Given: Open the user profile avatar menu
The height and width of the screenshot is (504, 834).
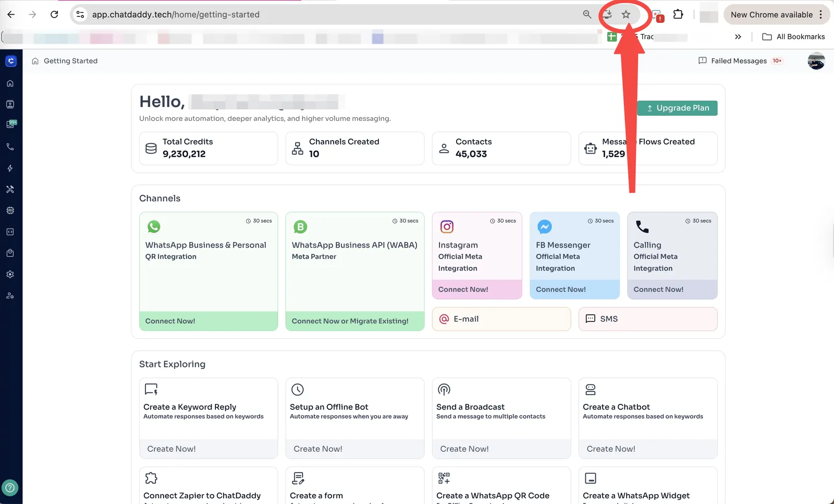Looking at the screenshot, I should tap(816, 61).
